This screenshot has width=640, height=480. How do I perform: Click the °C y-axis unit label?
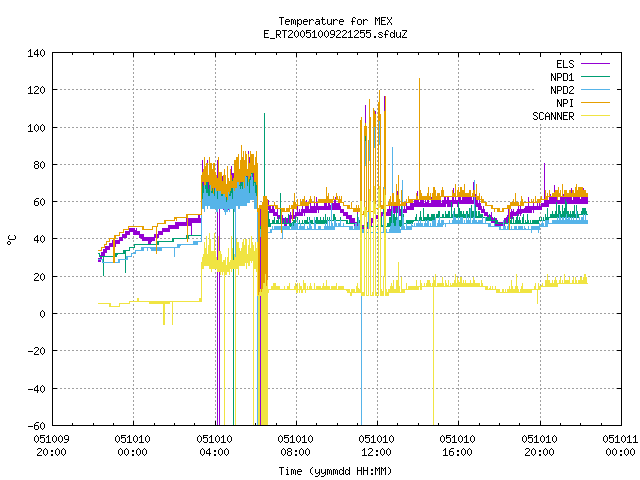12,240
